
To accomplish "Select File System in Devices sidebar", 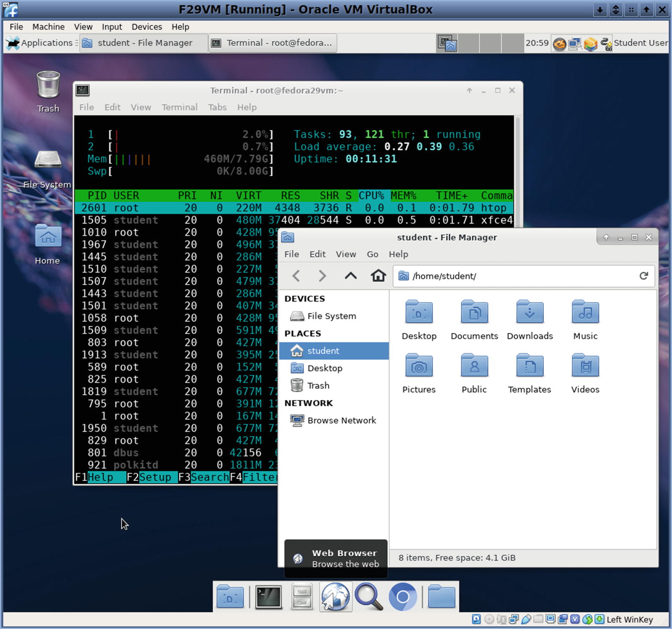I will pyautogui.click(x=334, y=316).
